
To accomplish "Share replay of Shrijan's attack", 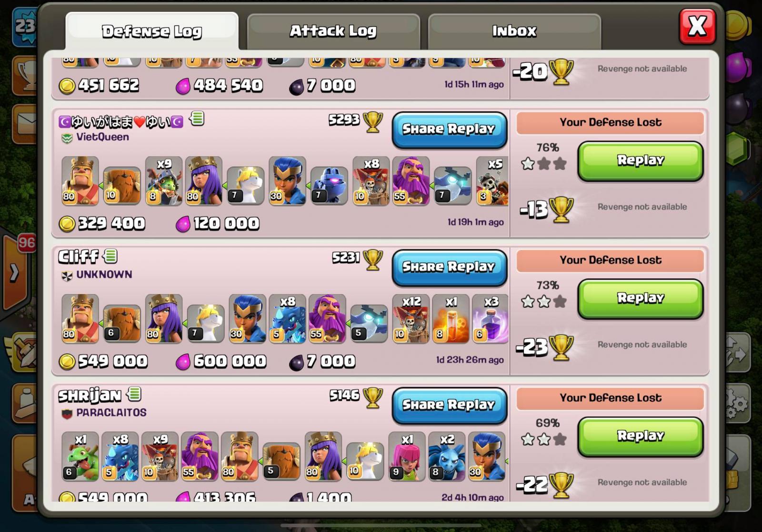I will pyautogui.click(x=449, y=405).
